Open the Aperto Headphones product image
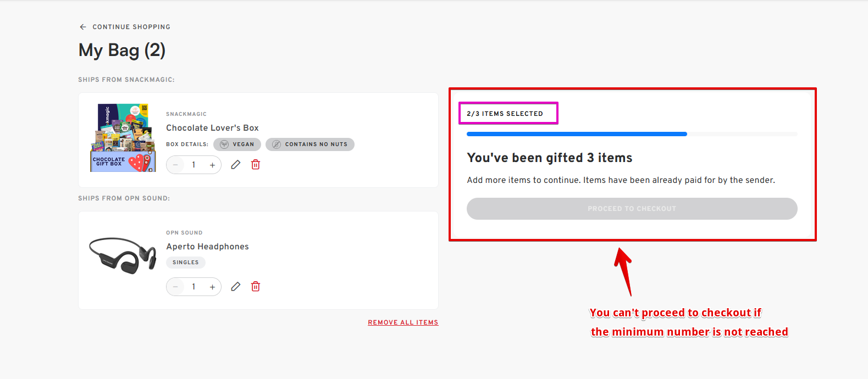The height and width of the screenshot is (379, 868). pyautogui.click(x=123, y=255)
